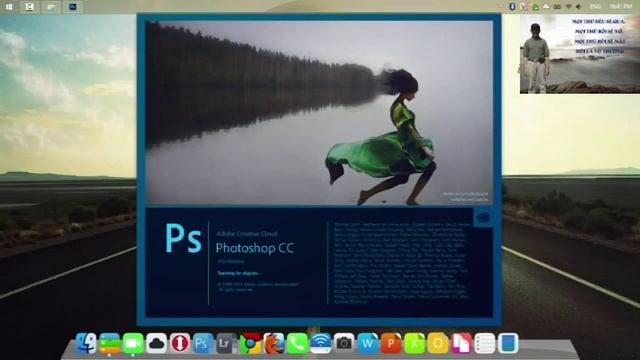Open Finder from the dock

[86, 343]
